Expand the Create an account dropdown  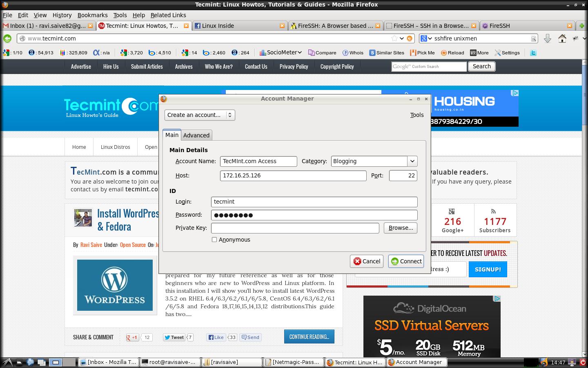coord(200,115)
